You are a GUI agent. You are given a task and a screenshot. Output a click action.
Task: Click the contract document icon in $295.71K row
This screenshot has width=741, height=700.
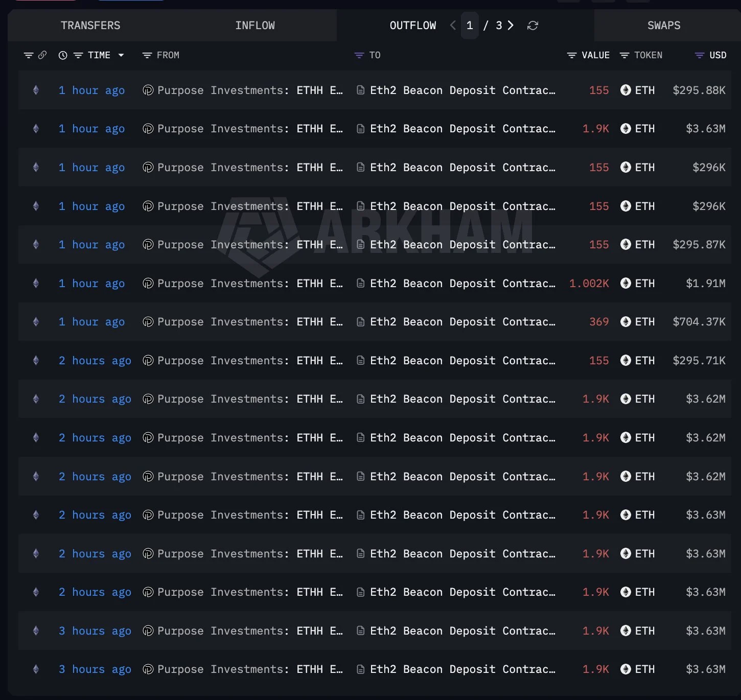click(361, 361)
